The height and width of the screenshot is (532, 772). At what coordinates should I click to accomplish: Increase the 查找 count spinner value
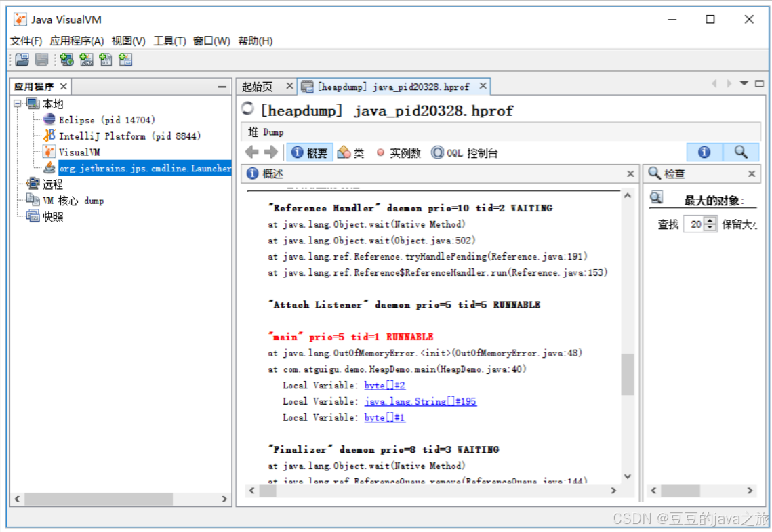710,221
